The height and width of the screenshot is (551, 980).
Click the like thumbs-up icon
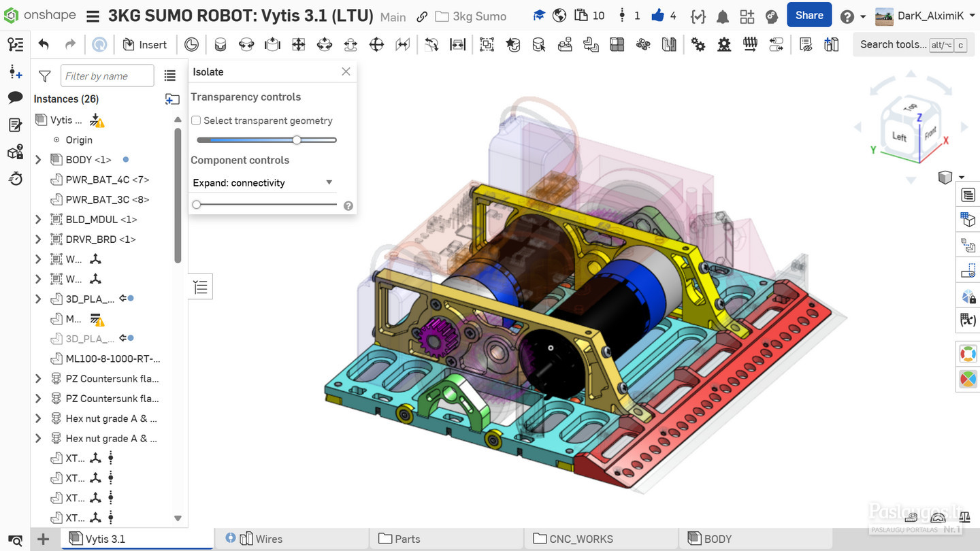tap(657, 15)
